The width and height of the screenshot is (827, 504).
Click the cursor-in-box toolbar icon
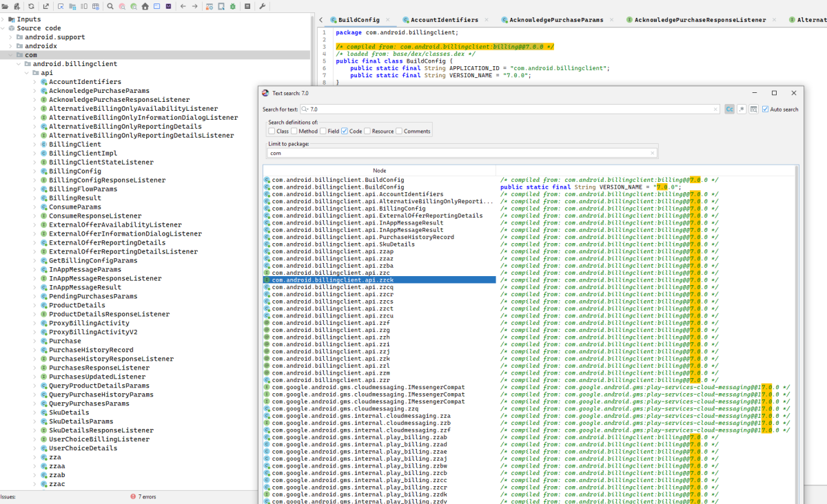(60, 6)
